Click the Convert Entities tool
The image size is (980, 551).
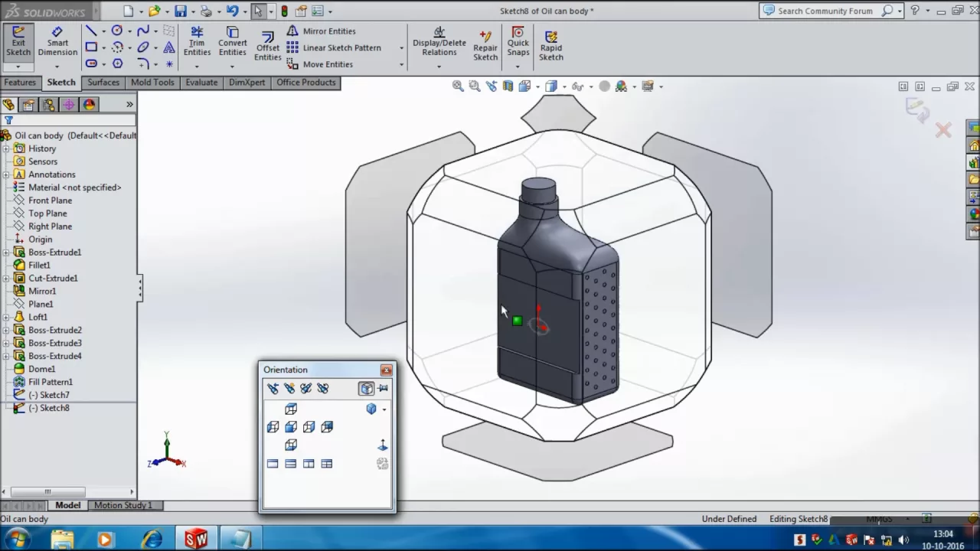click(232, 41)
